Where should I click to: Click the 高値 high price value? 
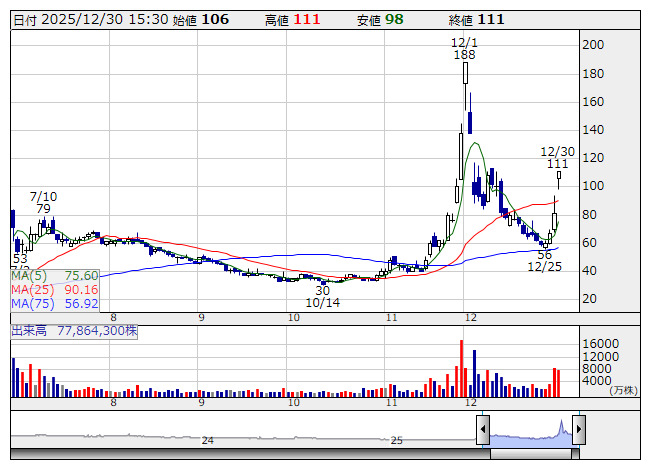[x=306, y=19]
